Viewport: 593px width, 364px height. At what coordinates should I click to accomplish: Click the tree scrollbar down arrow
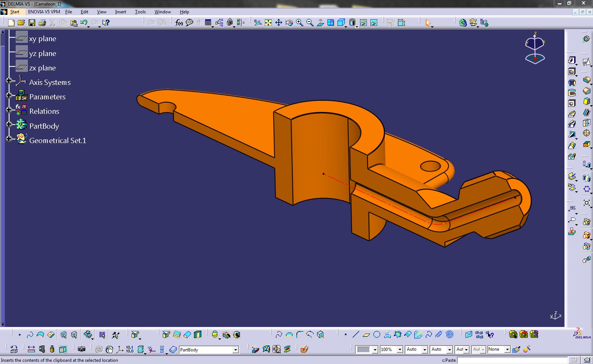pos(3,324)
